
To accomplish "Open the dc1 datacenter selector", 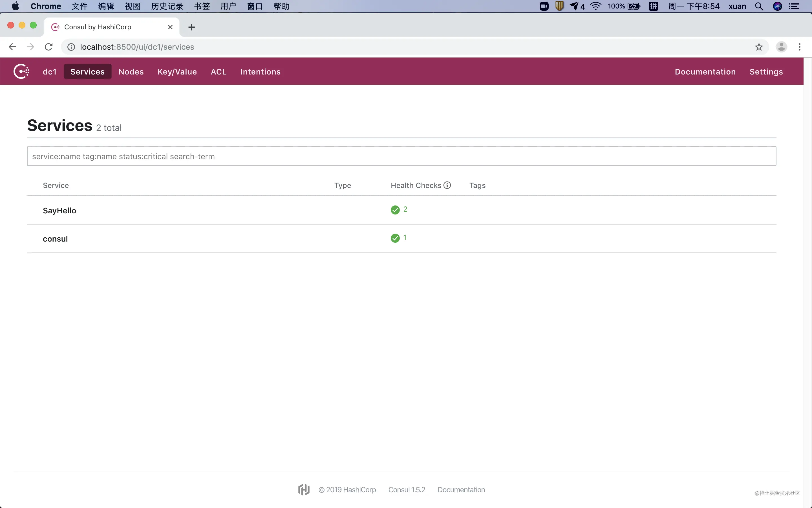I will pyautogui.click(x=50, y=72).
